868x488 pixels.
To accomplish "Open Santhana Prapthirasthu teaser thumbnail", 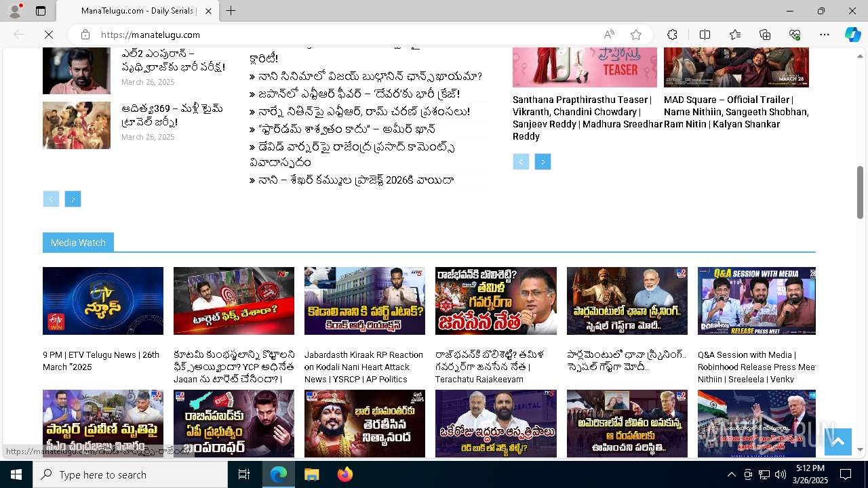I will 585,67.
